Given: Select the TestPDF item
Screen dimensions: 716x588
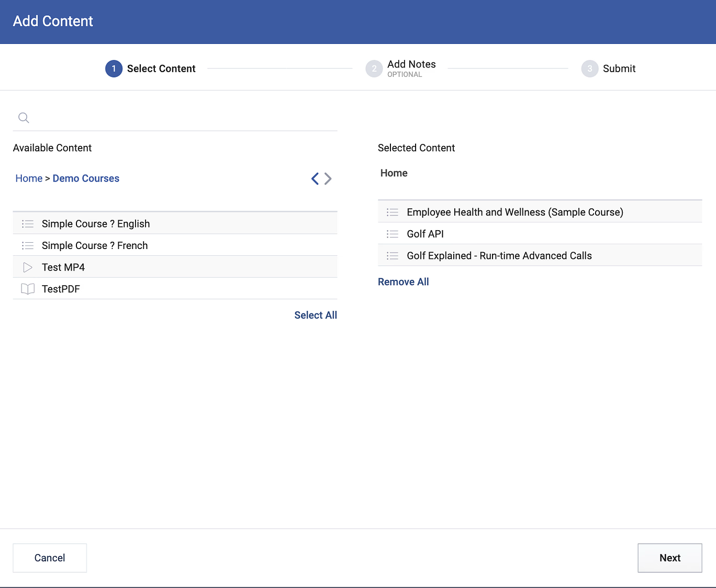Looking at the screenshot, I should click(175, 289).
